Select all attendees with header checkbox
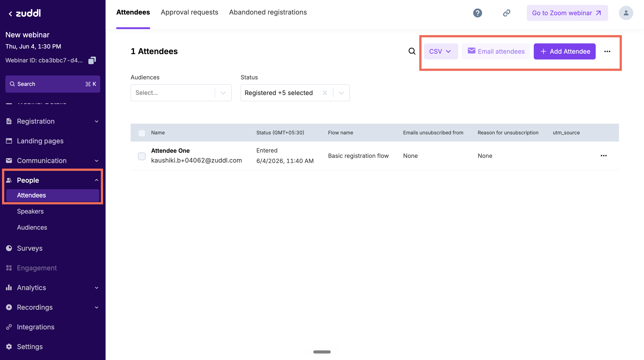The width and height of the screenshot is (644, 360). pyautogui.click(x=142, y=133)
